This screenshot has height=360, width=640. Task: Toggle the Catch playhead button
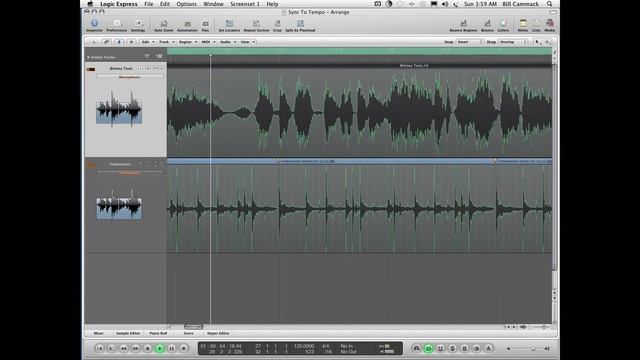coord(119,42)
